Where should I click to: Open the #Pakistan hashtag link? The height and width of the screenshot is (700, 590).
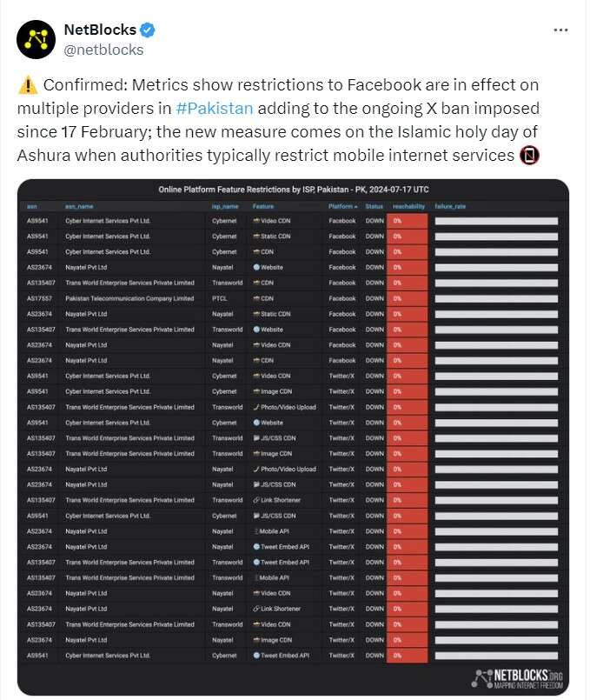point(215,109)
